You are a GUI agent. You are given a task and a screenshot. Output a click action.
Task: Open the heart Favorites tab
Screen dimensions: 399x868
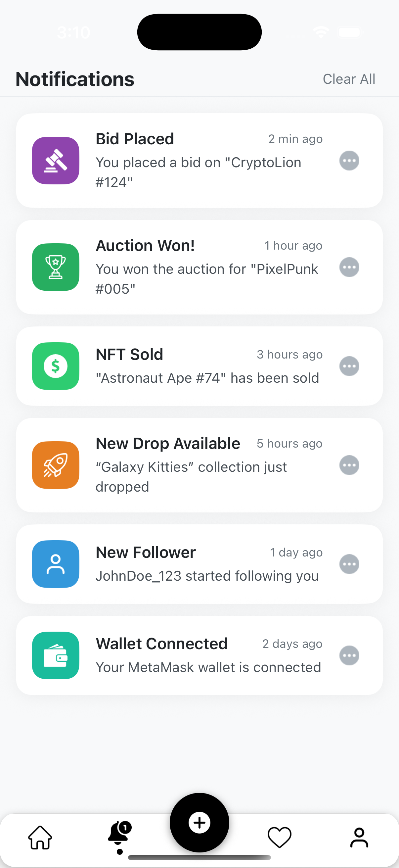(279, 837)
